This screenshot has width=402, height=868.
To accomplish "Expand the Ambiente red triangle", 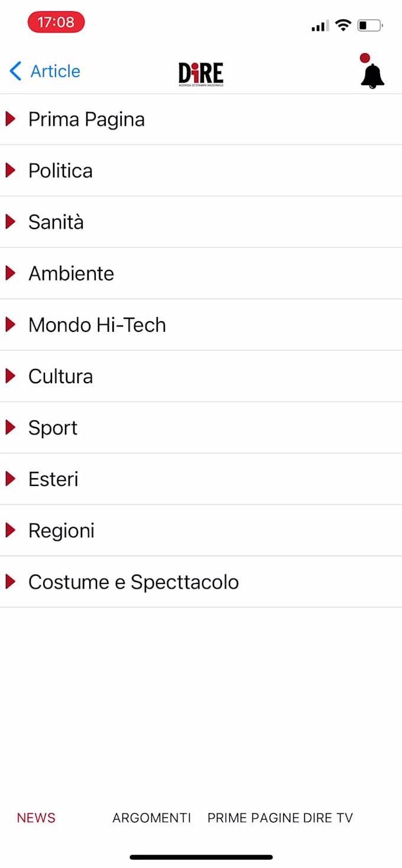I will click(10, 273).
